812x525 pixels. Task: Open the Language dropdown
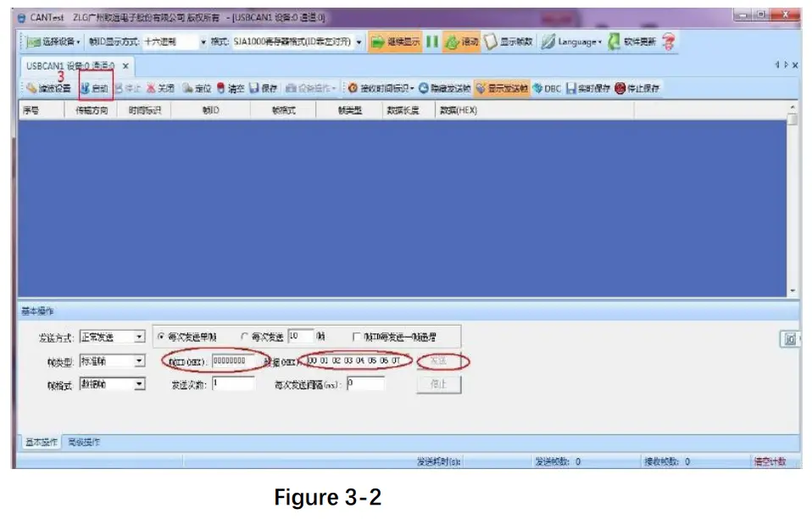572,42
